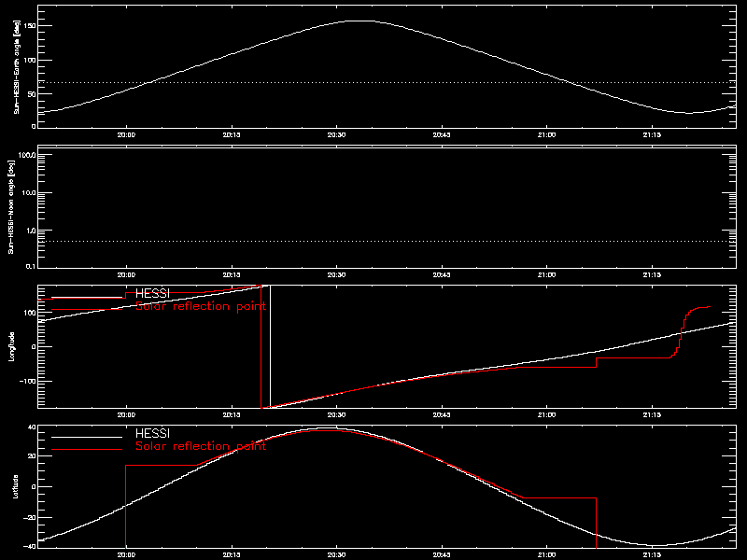Click 20:15 time label under Earth angle panel
747x560 pixels.
[x=232, y=134]
